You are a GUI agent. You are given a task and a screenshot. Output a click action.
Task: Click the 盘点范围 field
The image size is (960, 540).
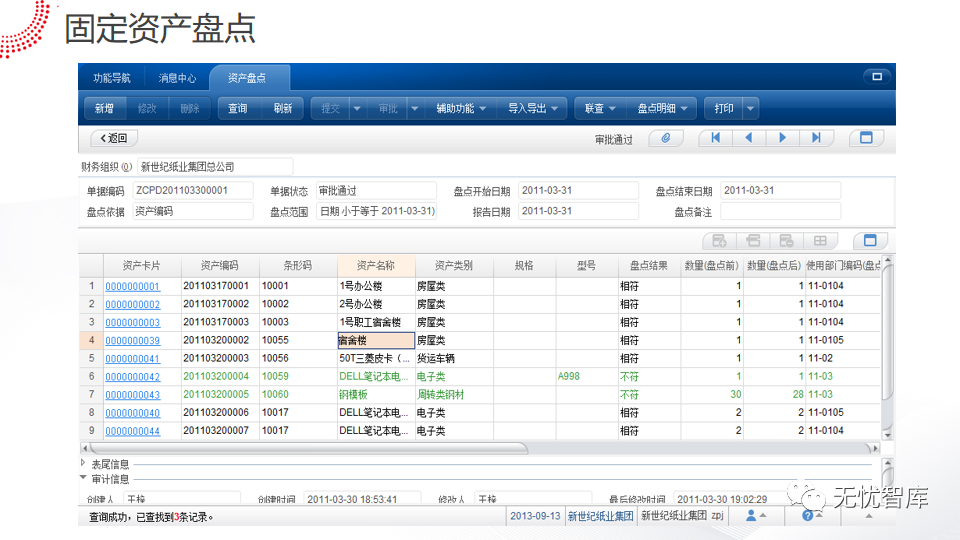[x=377, y=211]
